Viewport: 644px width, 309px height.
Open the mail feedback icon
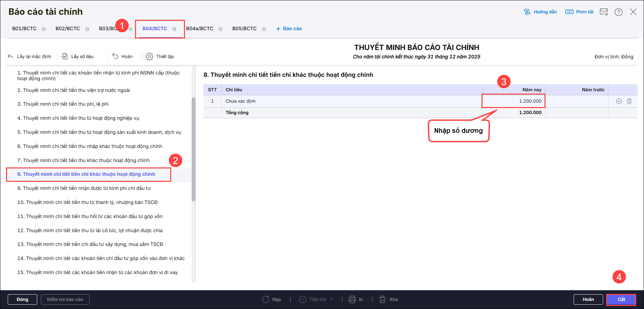point(604,12)
